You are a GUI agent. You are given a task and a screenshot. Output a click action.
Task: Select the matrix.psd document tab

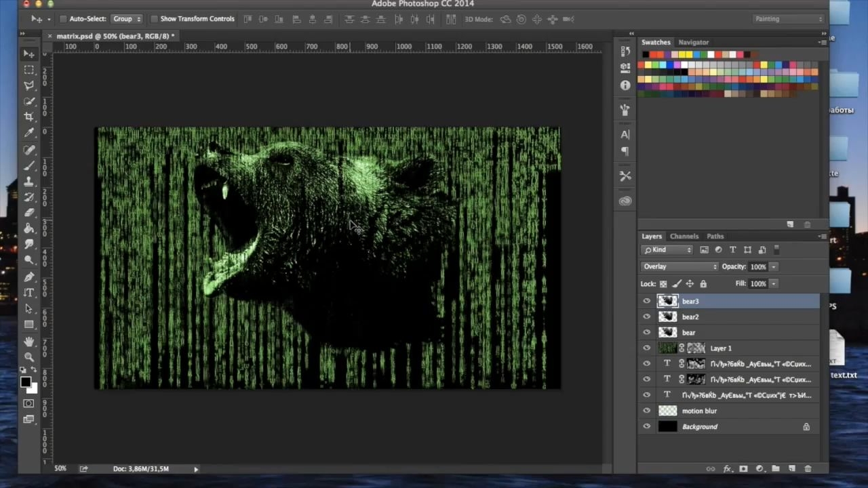coord(115,36)
